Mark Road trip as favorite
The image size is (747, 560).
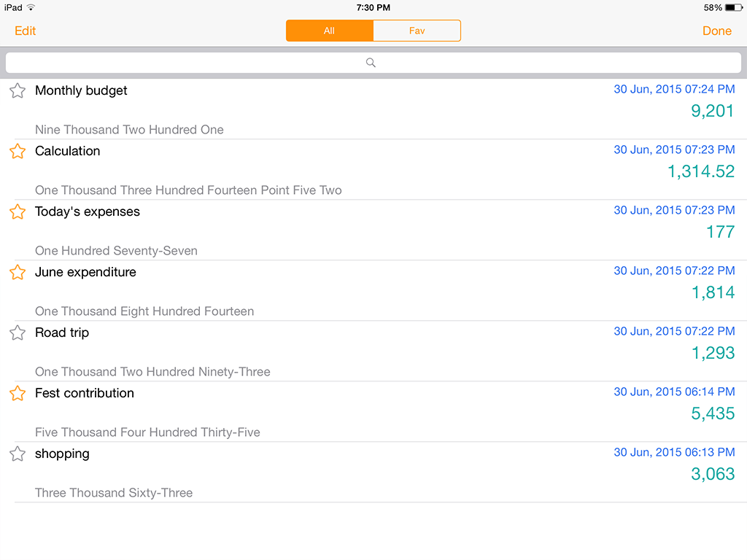pyautogui.click(x=18, y=333)
